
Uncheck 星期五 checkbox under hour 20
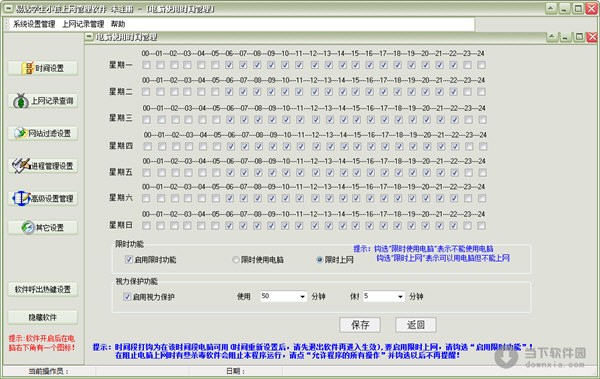point(426,173)
